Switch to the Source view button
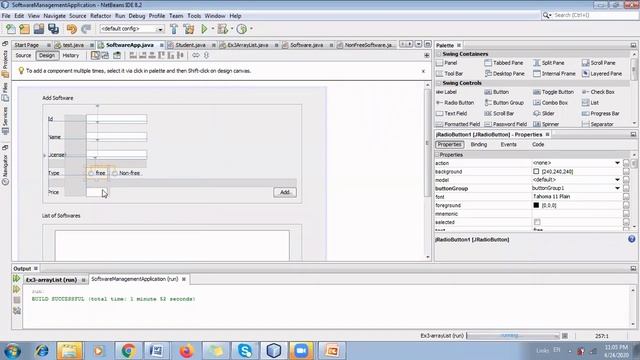The height and width of the screenshot is (360, 640). coord(23,56)
